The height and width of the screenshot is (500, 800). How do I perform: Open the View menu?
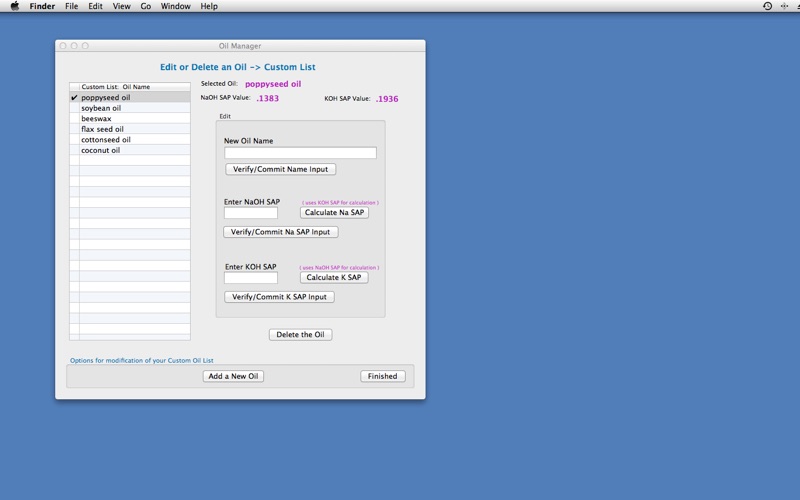(121, 6)
